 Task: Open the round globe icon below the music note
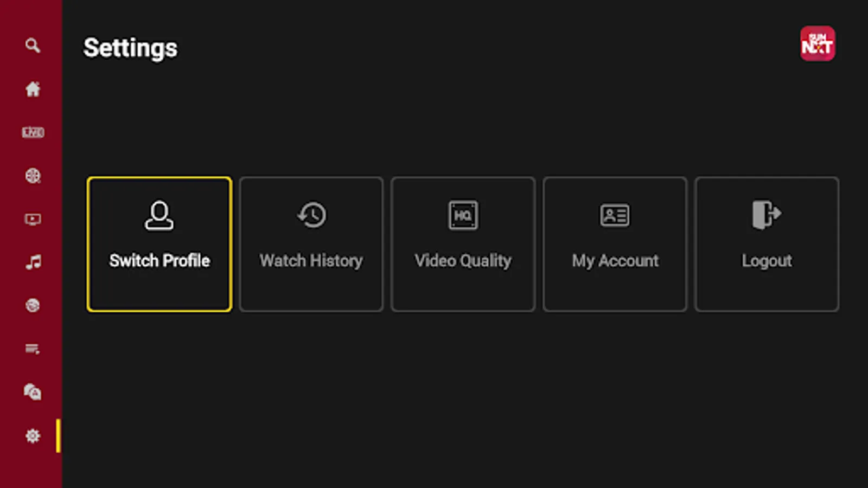pos(33,305)
